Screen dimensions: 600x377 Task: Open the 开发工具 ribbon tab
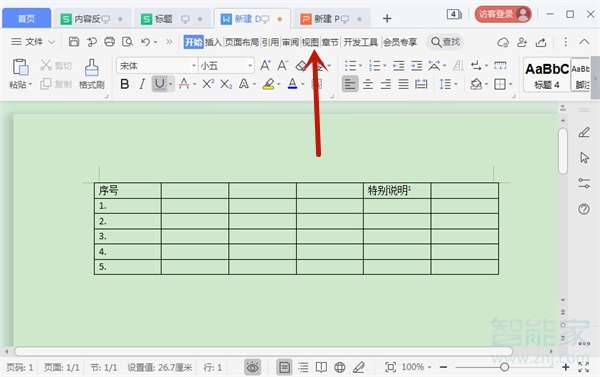point(360,42)
